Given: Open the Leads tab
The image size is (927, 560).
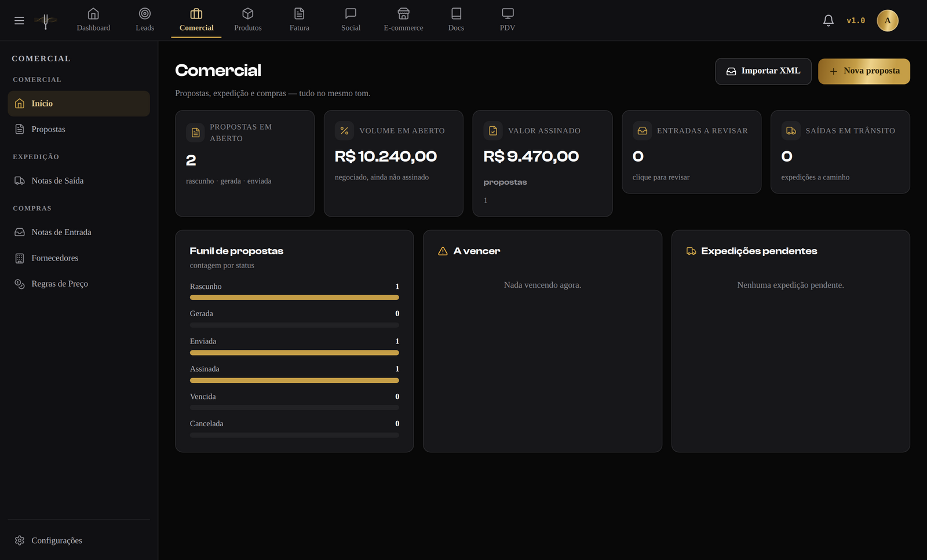Looking at the screenshot, I should (145, 20).
